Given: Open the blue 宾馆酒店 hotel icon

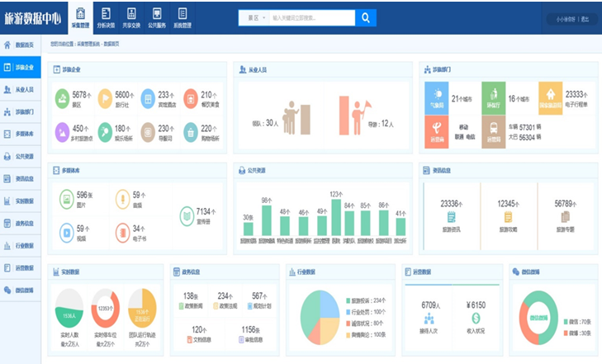Looking at the screenshot, I should (148, 98).
